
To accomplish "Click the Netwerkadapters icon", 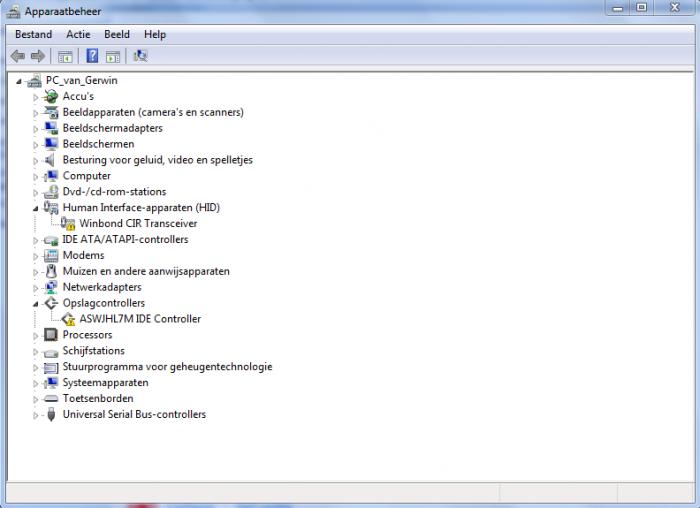I will (x=51, y=287).
